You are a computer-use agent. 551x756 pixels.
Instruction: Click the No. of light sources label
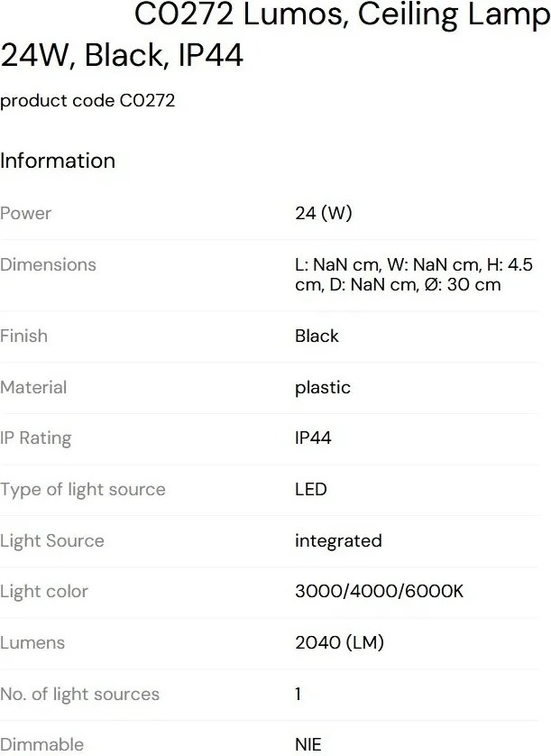(79, 695)
